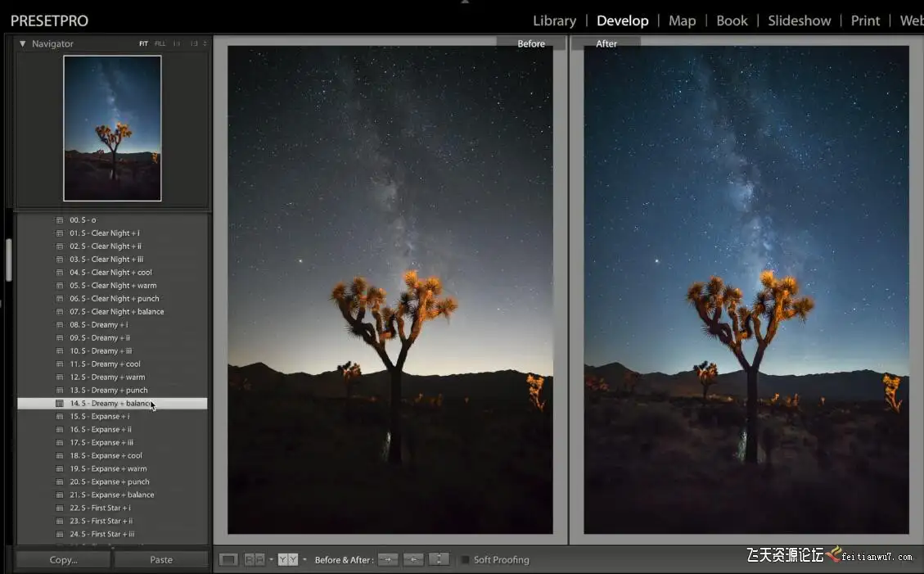Click the Before photo preview

(x=390, y=290)
